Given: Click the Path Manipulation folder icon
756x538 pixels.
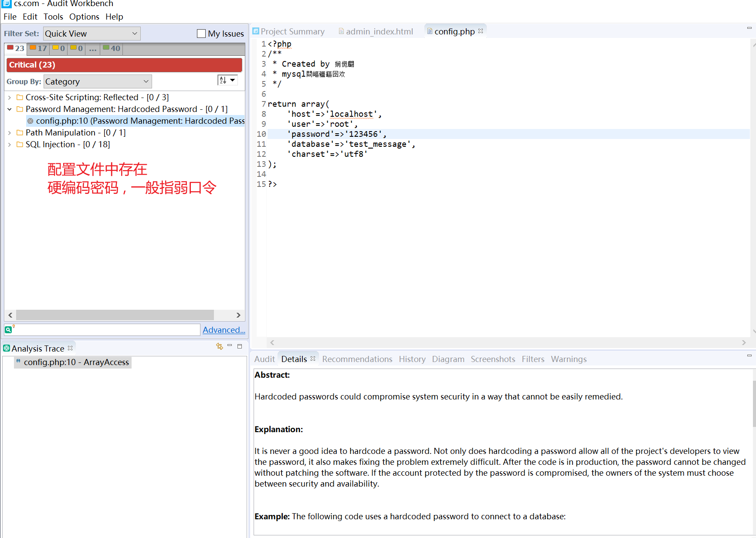Looking at the screenshot, I should pyautogui.click(x=20, y=132).
